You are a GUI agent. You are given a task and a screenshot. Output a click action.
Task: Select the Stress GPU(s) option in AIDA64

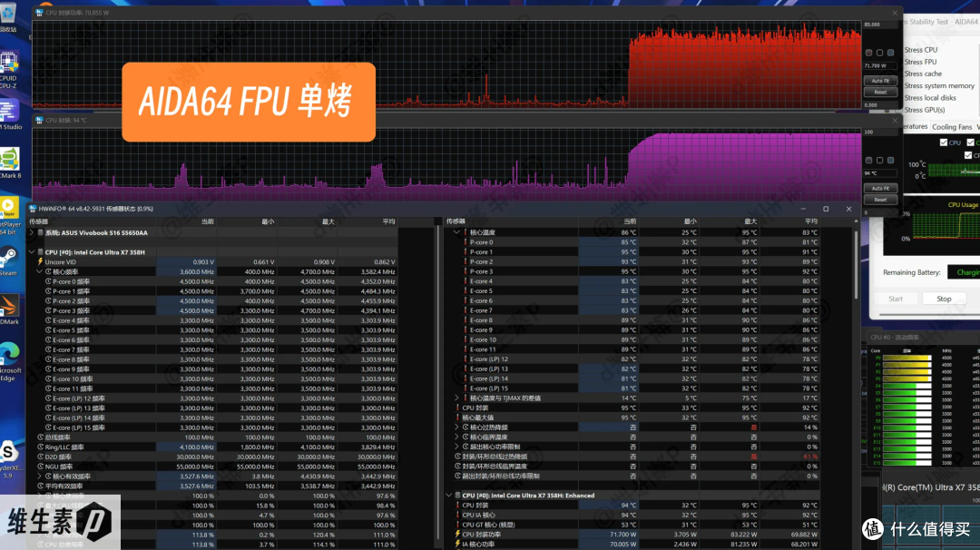[x=925, y=110]
